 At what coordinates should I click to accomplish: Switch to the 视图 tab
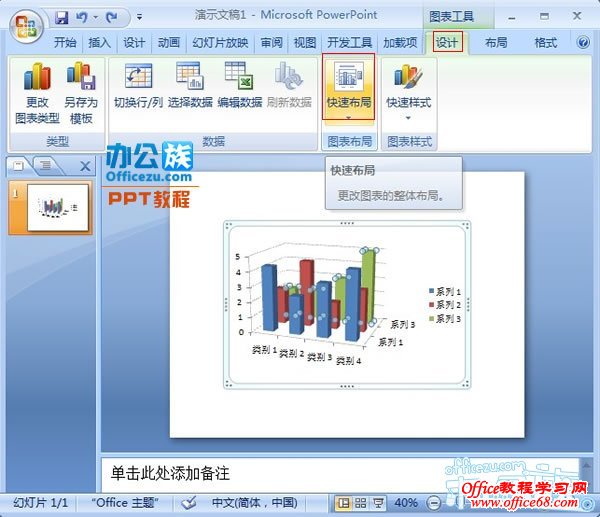[x=305, y=42]
